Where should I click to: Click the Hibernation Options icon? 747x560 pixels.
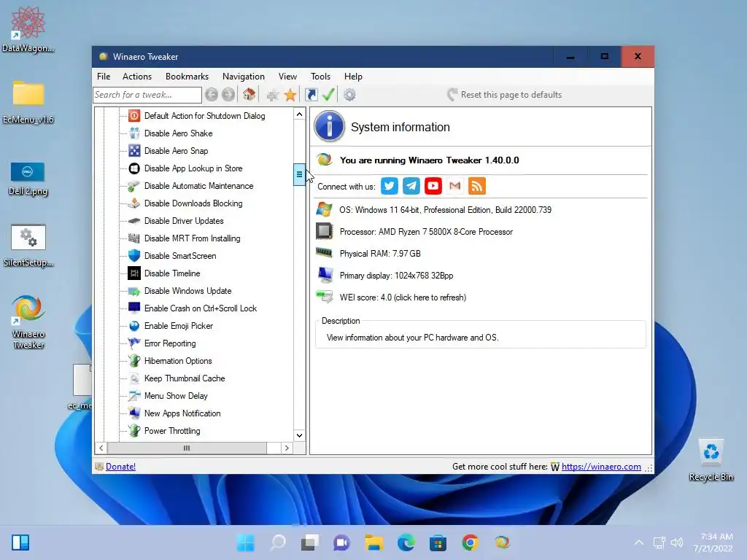[134, 360]
